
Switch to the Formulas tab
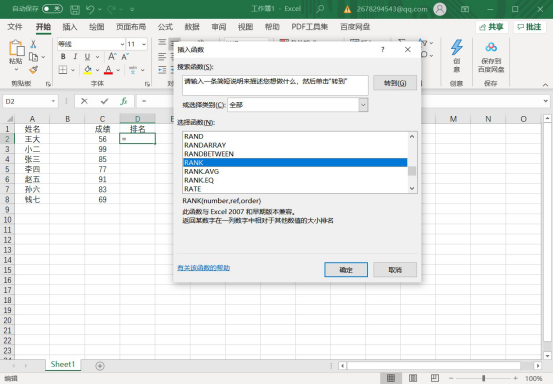pos(165,27)
